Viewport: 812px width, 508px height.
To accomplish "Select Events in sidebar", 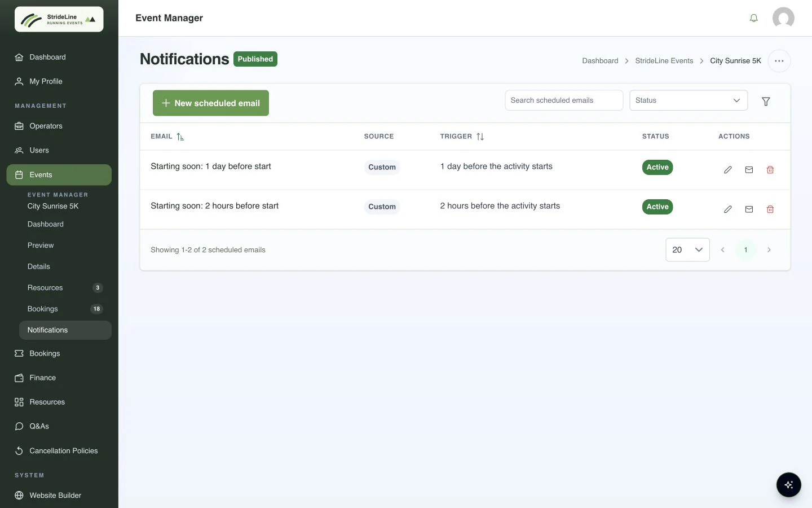I will (x=59, y=175).
